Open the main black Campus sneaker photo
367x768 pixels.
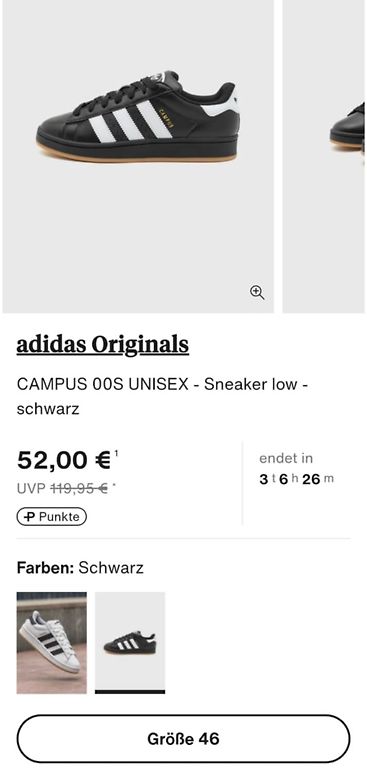coord(138,156)
